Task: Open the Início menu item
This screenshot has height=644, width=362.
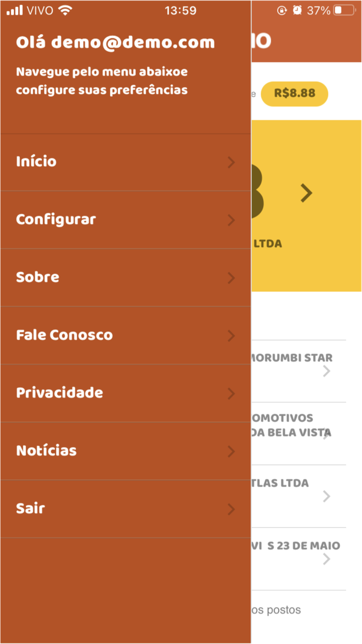Action: (36, 162)
